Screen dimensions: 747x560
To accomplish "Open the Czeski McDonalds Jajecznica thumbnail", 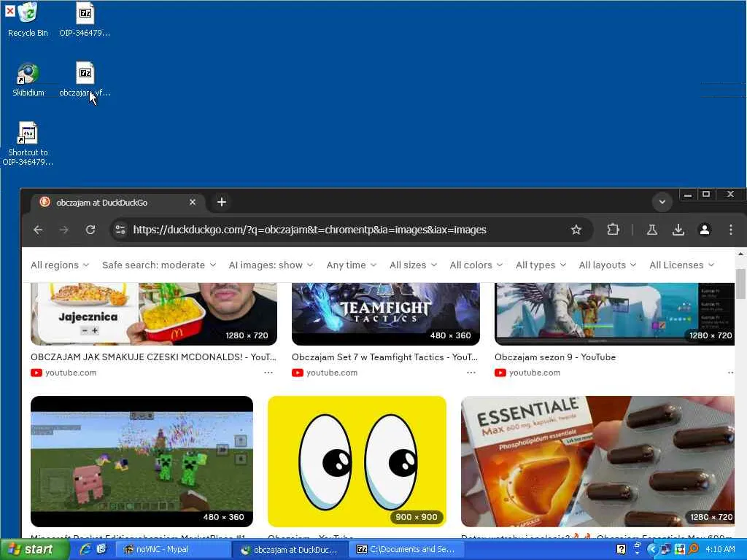I will click(x=153, y=314).
